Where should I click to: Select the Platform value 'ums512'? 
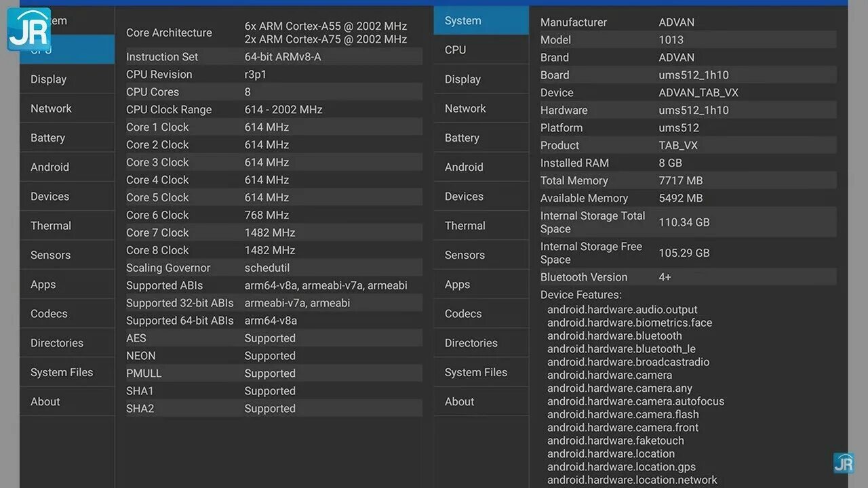[679, 128]
